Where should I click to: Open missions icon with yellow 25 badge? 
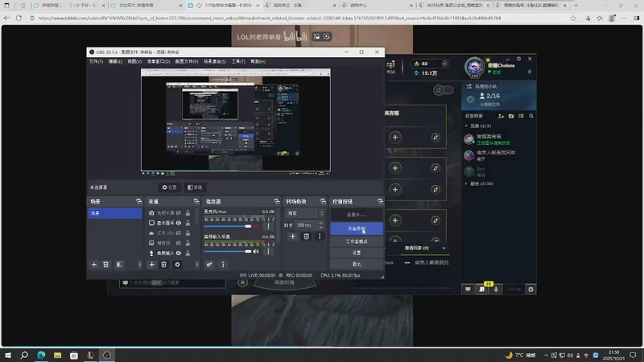[x=481, y=290]
